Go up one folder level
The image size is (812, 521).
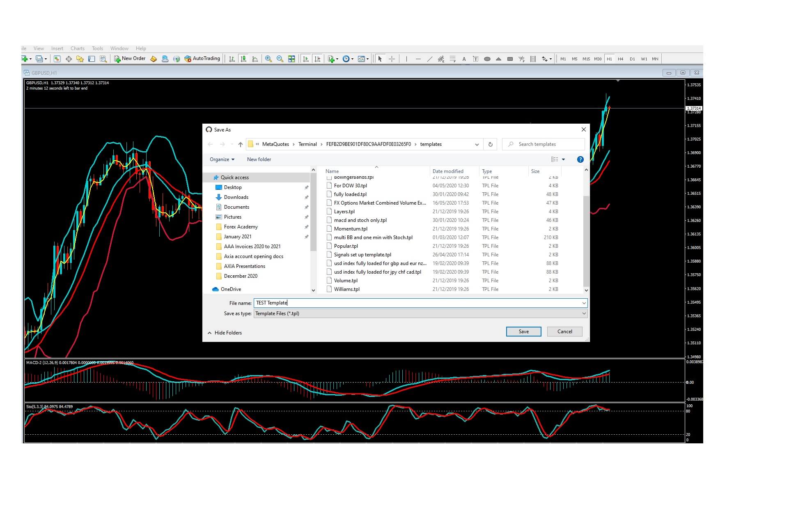(241, 144)
